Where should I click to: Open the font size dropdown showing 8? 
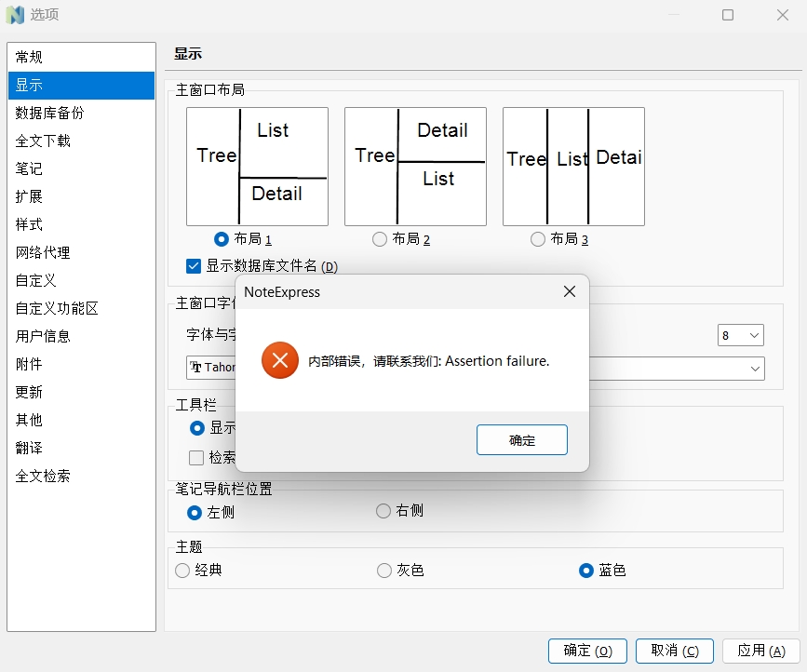coord(740,334)
